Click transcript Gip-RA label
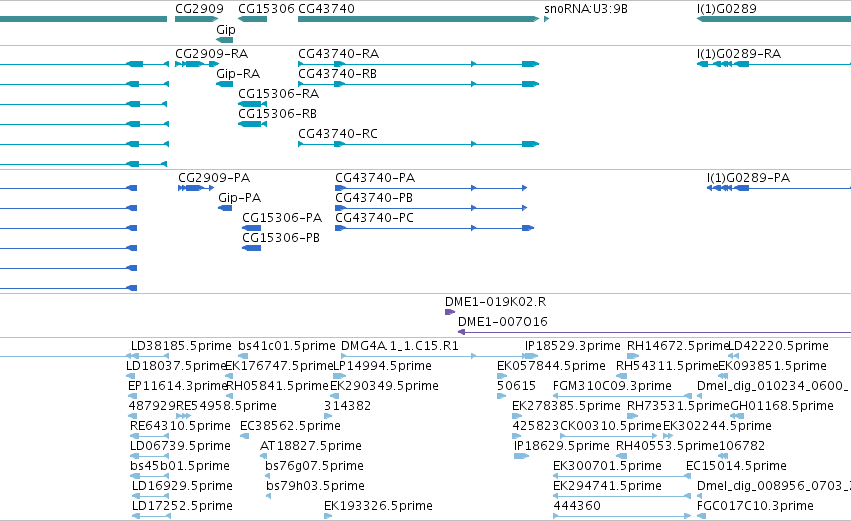 (x=238, y=74)
